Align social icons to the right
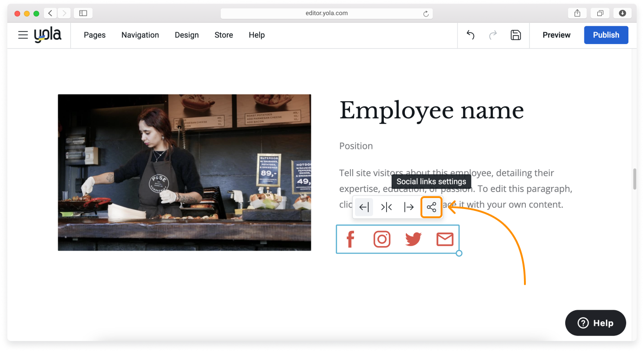 click(x=409, y=207)
